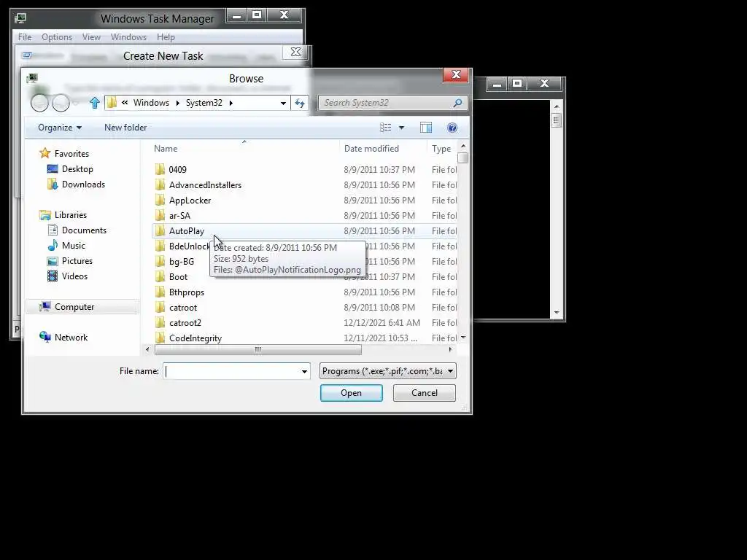Click the Open button
The image size is (747, 560).
point(351,393)
